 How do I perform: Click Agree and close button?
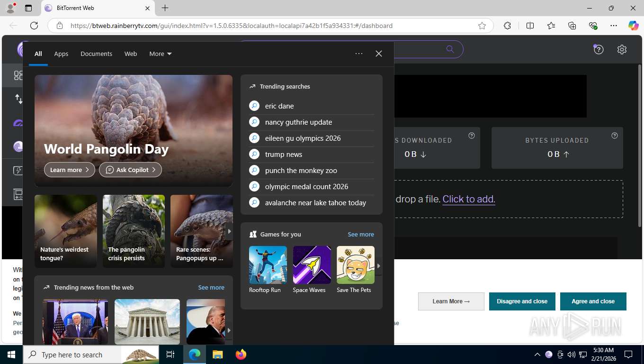pos(593,301)
